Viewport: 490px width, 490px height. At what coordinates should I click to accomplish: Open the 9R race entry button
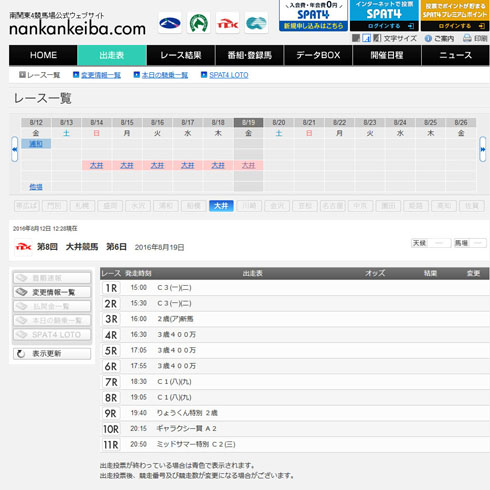point(111,413)
